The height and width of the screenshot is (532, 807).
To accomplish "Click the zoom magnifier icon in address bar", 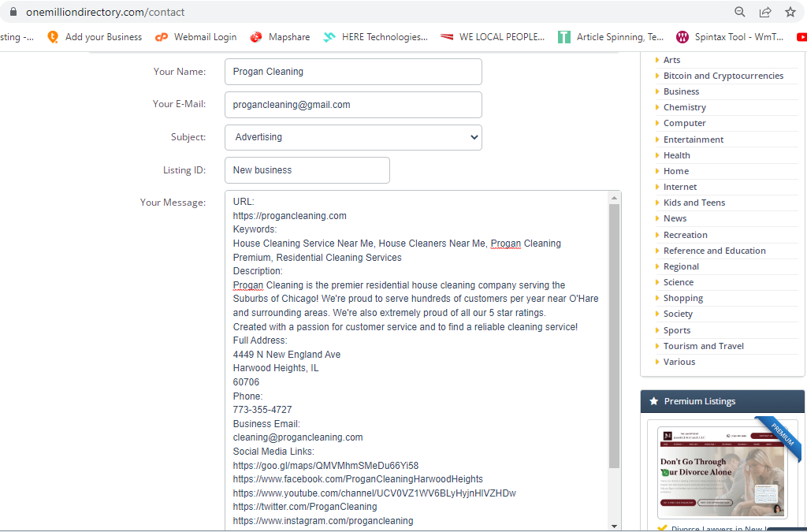I will pos(739,12).
